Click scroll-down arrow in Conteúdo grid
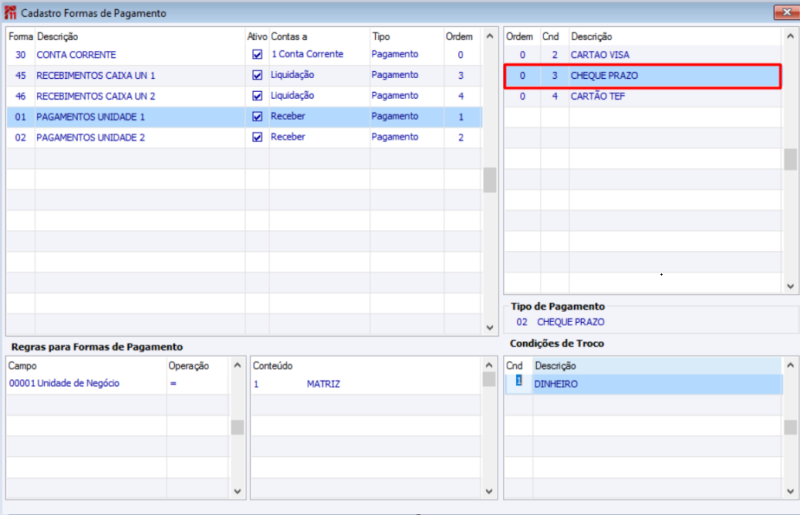The height and width of the screenshot is (515, 800). (489, 492)
